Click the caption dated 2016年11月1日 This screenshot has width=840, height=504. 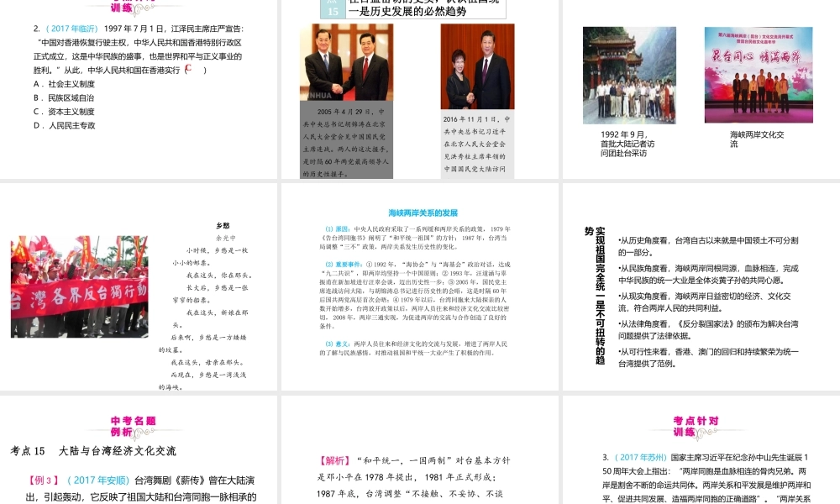click(477, 144)
